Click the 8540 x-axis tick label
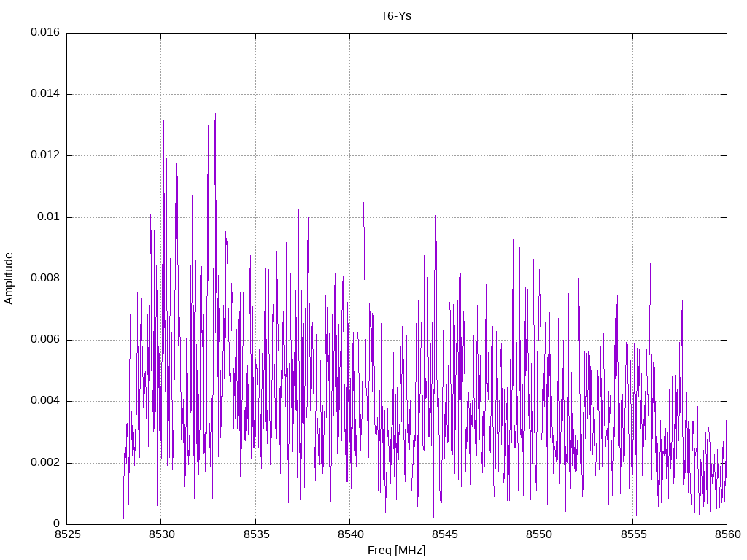This screenshot has width=747, height=560. click(x=351, y=534)
